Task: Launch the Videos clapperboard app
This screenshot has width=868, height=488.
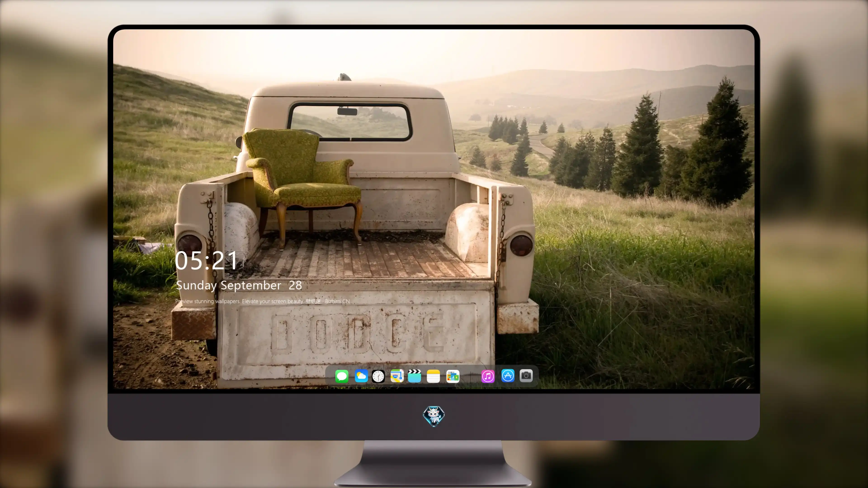Action: click(415, 376)
